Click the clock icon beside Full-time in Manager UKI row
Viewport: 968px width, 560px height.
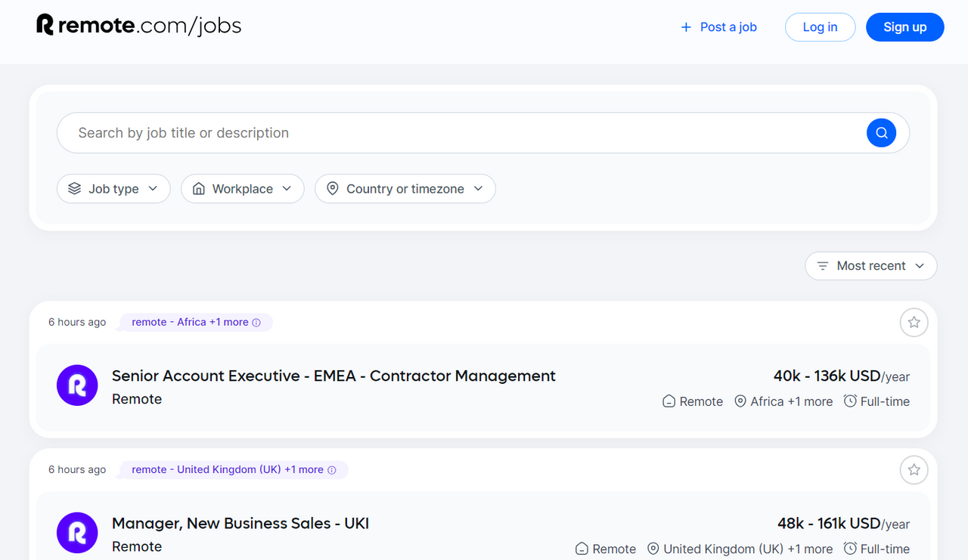pos(850,549)
